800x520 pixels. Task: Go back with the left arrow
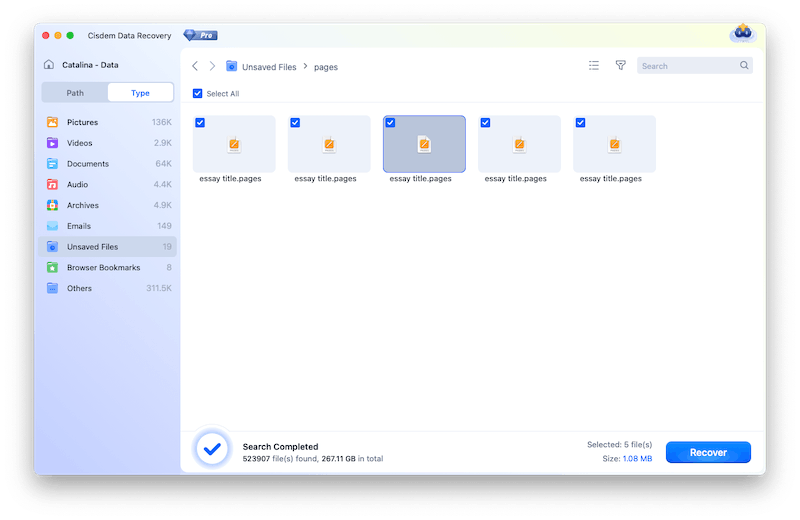coord(195,66)
